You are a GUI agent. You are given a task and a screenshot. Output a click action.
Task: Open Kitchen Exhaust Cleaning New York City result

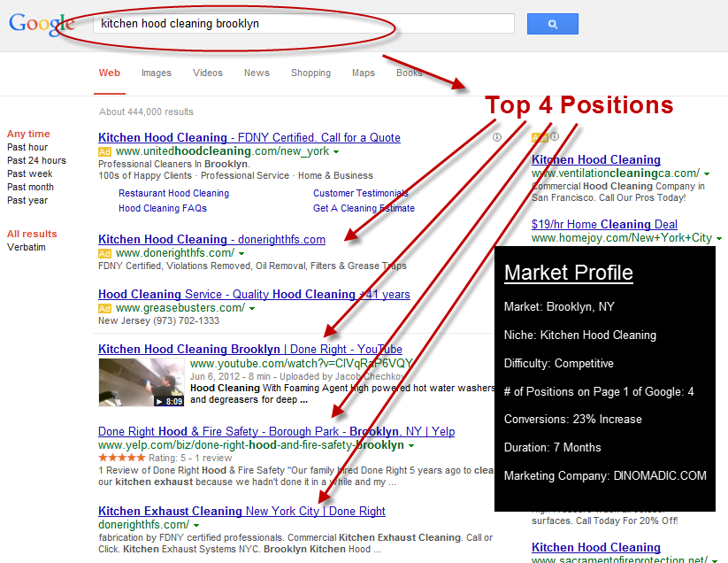click(x=241, y=511)
